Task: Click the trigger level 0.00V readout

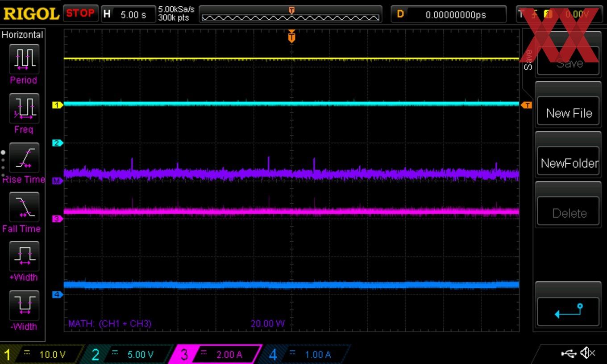Action: [x=577, y=14]
